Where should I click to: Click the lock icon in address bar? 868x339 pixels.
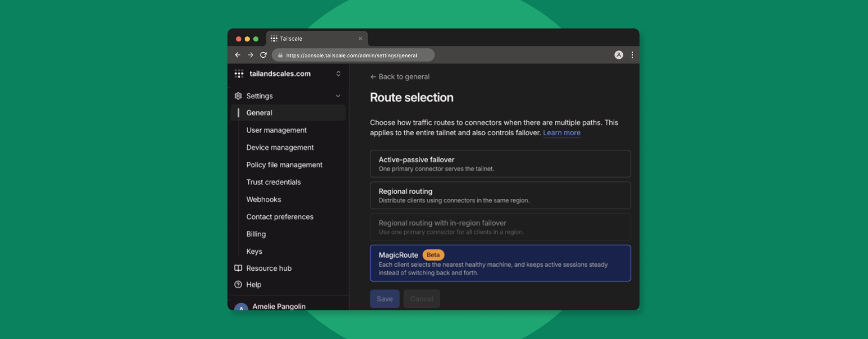[x=280, y=55]
